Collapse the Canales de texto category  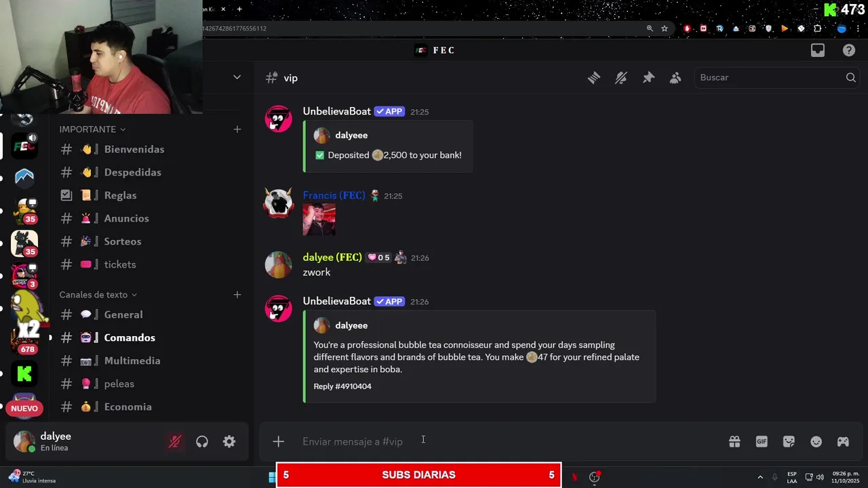(98, 295)
